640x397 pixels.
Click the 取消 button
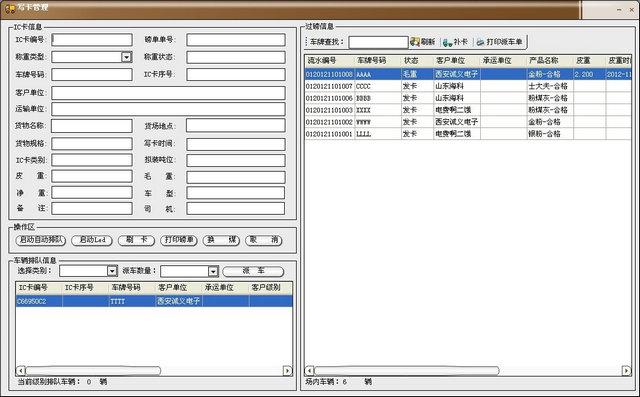(264, 240)
